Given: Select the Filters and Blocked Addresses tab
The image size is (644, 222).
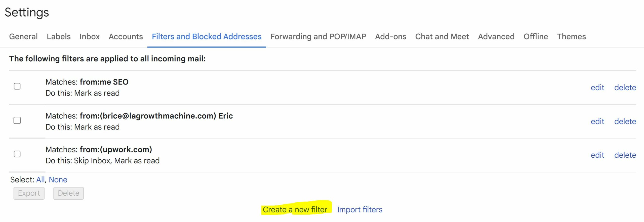Looking at the screenshot, I should coord(207,37).
